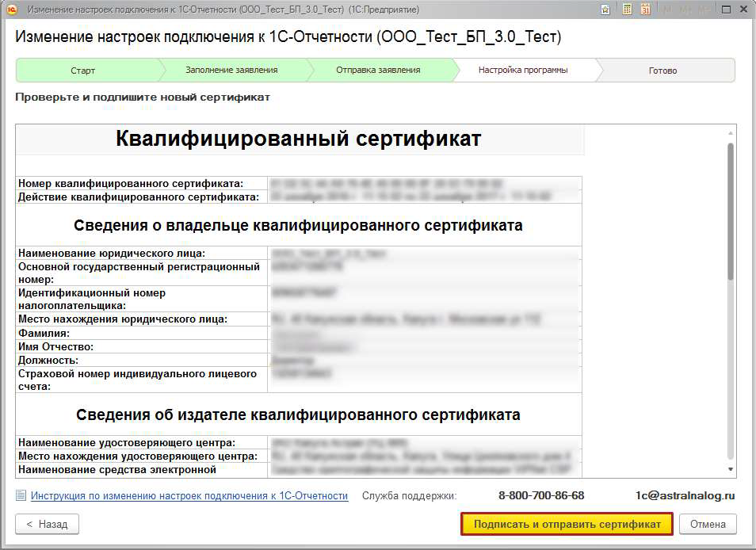Click Сведения о владельце квалифицированного сертификата heading

[298, 225]
